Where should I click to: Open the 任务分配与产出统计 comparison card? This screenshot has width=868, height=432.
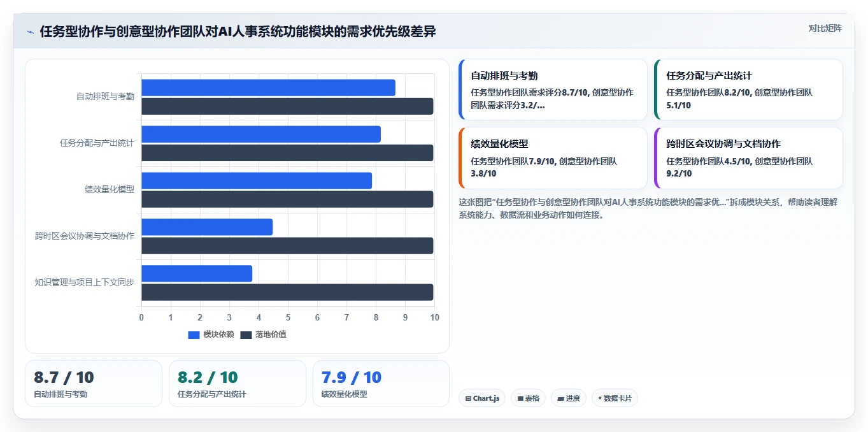[x=748, y=90]
